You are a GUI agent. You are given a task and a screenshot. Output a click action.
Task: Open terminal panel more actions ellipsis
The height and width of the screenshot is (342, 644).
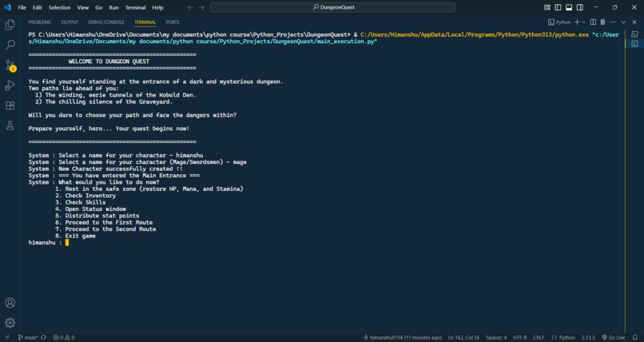coord(613,22)
